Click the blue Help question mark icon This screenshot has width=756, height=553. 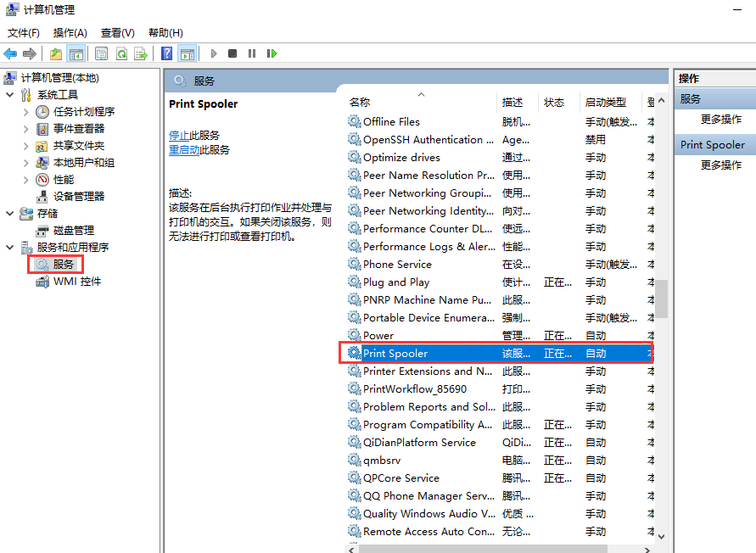click(167, 53)
